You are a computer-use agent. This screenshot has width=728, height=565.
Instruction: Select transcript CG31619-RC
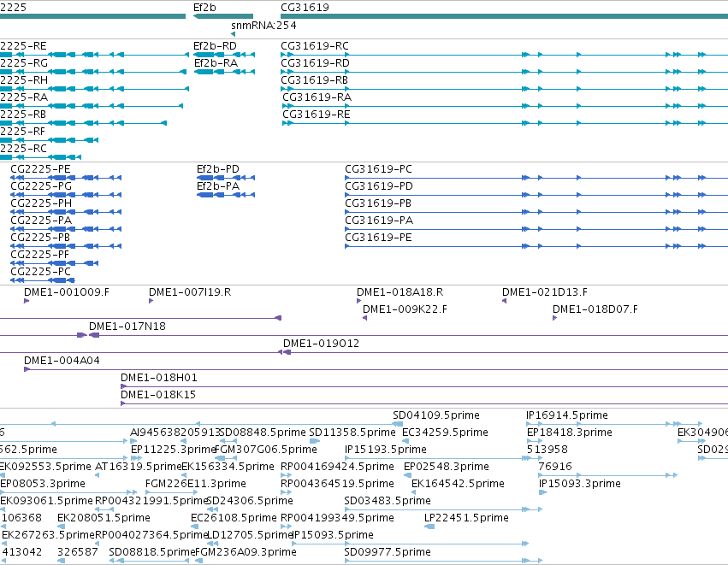click(x=315, y=46)
